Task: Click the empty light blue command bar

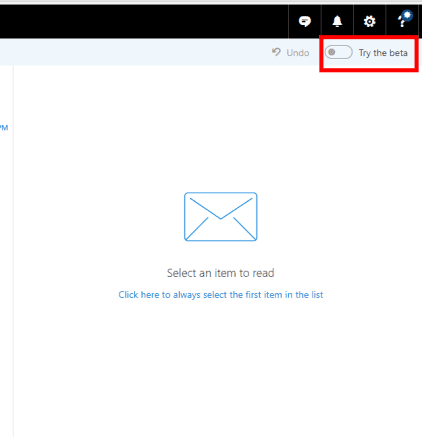Action: (x=133, y=52)
